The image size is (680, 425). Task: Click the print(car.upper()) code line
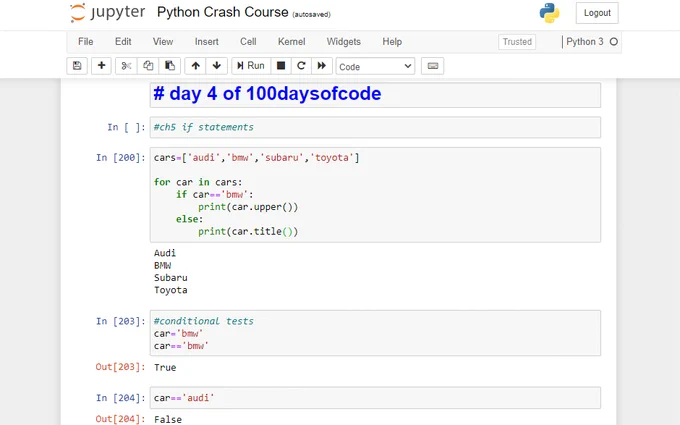[248, 207]
